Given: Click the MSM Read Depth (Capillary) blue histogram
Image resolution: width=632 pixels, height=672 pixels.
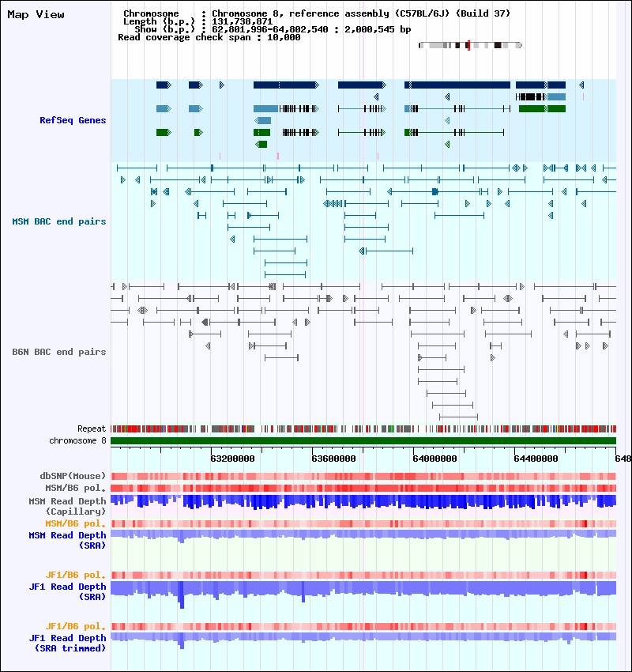Looking at the screenshot, I should tap(363, 502).
